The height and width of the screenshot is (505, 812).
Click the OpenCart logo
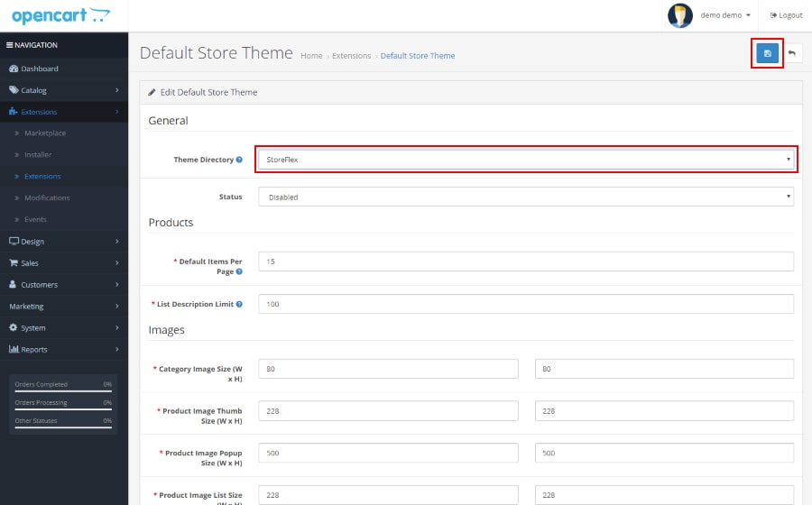click(60, 15)
